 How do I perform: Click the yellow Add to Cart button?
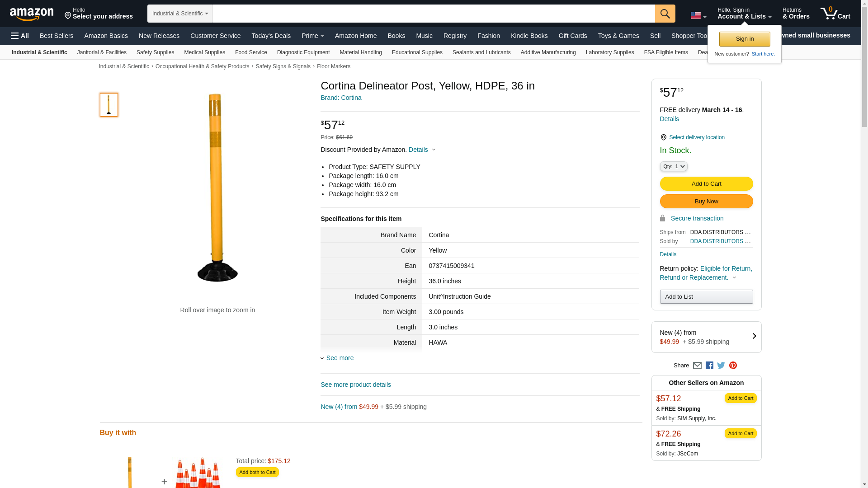coord(706,184)
